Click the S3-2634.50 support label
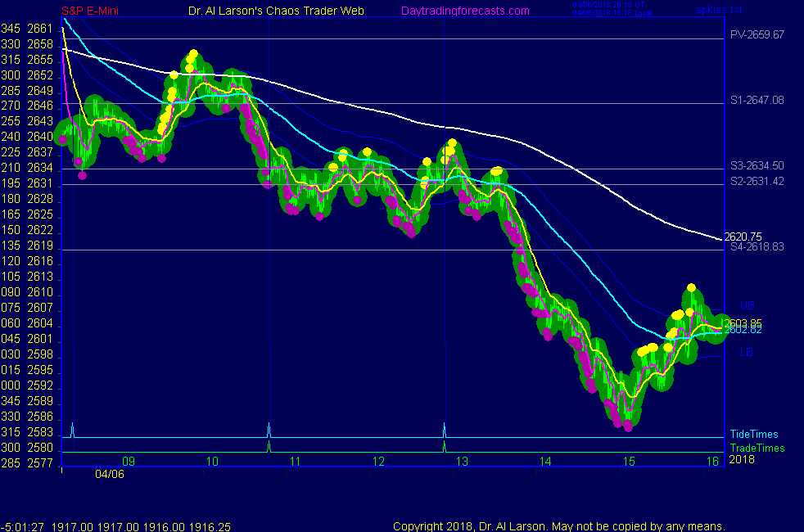The width and height of the screenshot is (804, 532). 757,165
